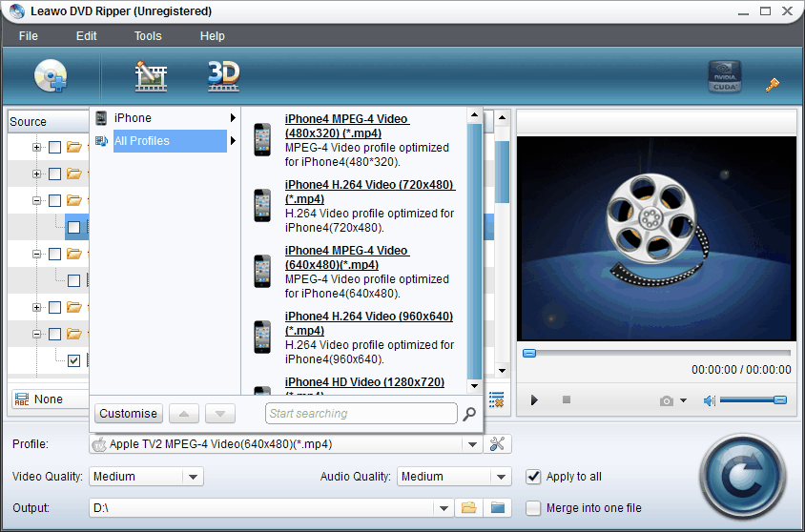This screenshot has height=532, width=805.
Task: Choose iPhone4 MPEG-4 Video (480x320) profile
Action: tap(347, 126)
